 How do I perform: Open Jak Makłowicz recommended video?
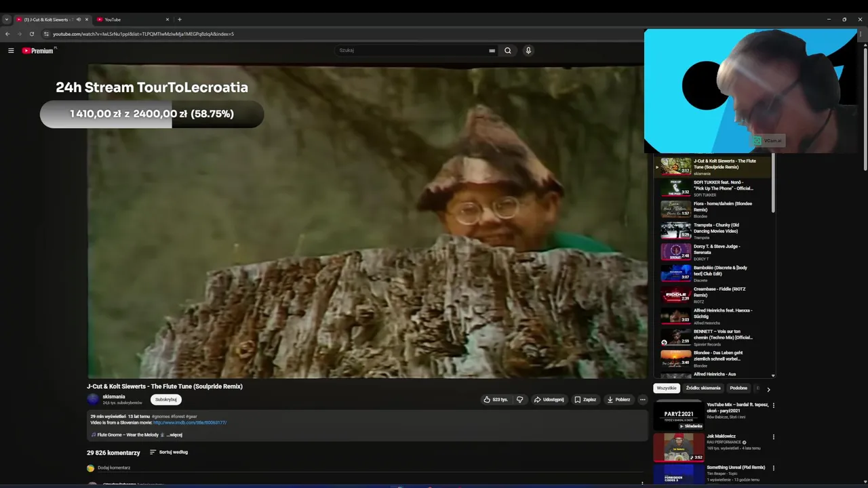click(712, 447)
